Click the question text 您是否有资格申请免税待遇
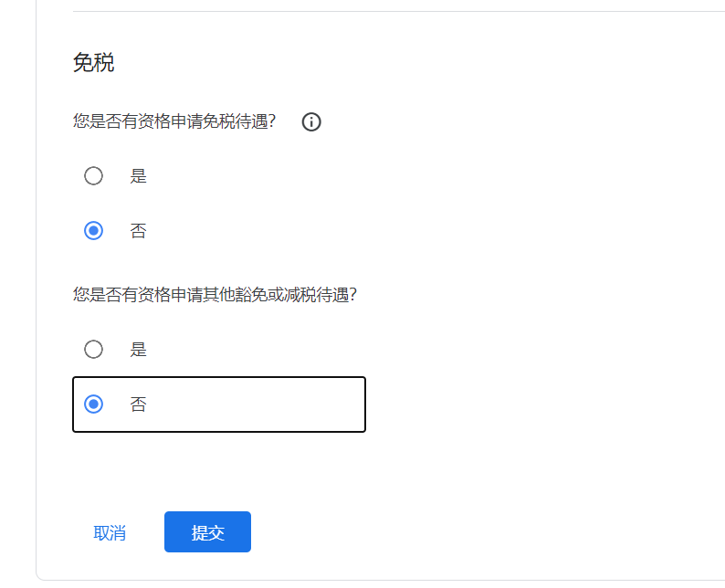This screenshot has height=588, width=725. point(174,121)
